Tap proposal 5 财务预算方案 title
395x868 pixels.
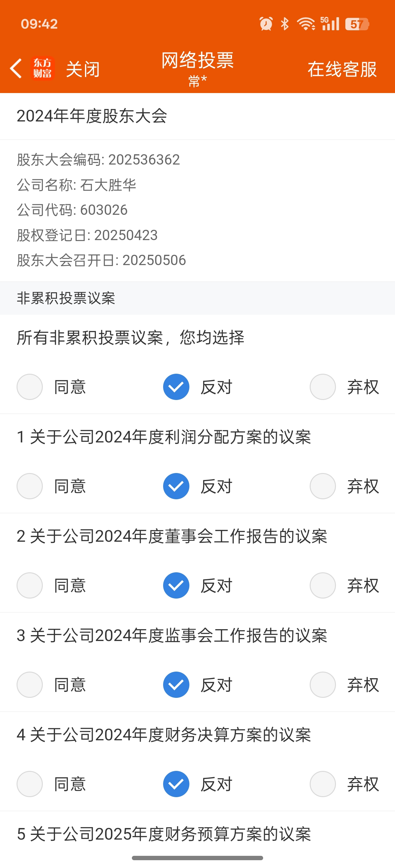(164, 834)
